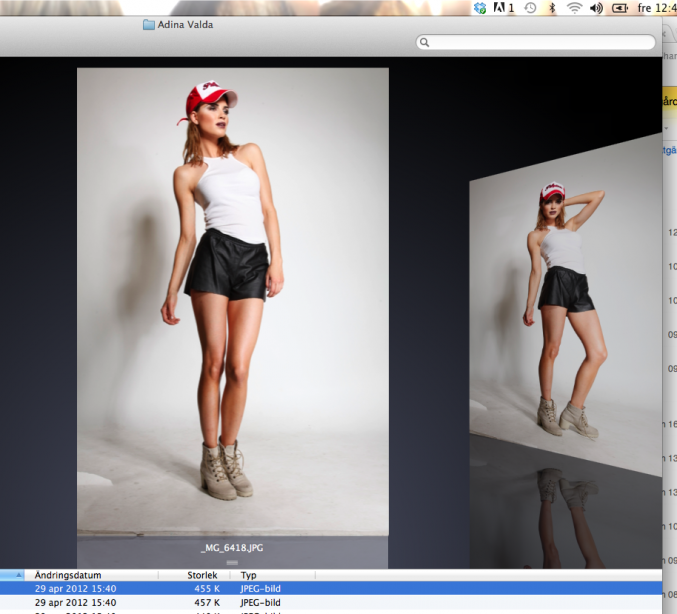The image size is (677, 614).
Task: Sort by the Ändringsdatum column header
Action: point(92,575)
